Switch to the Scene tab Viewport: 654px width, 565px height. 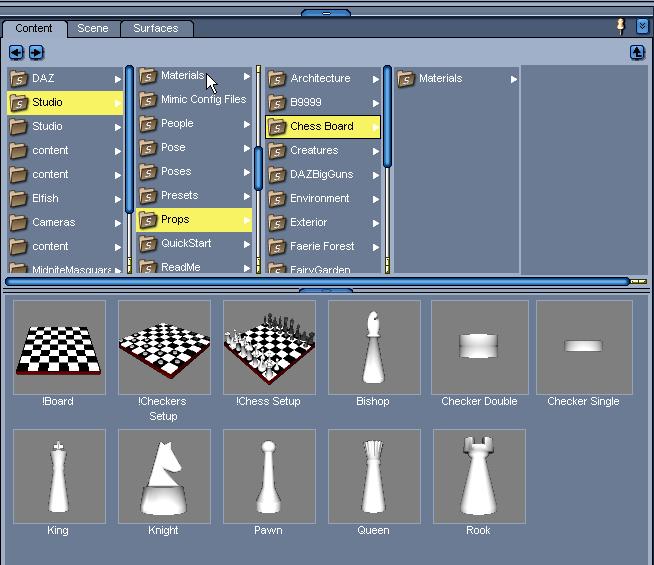(x=93, y=28)
